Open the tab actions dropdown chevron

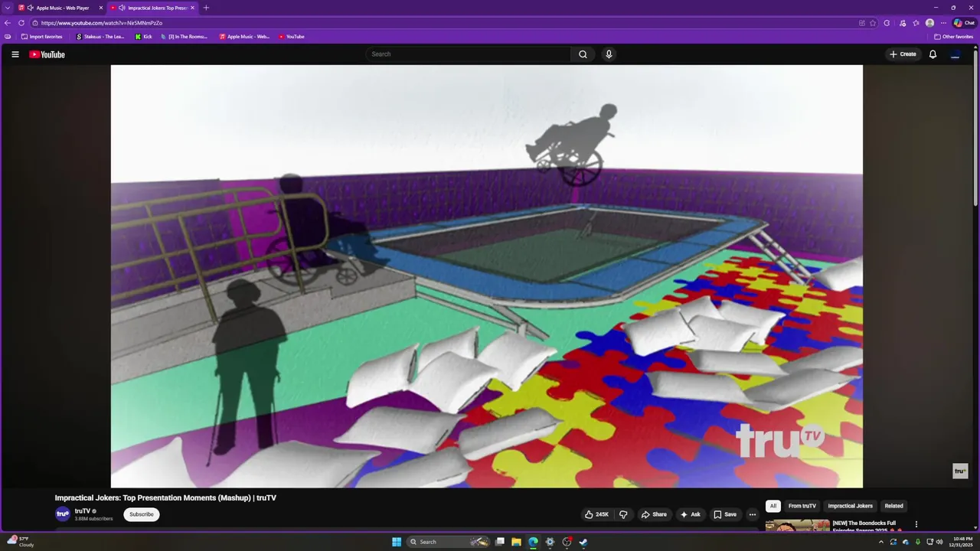[8, 8]
